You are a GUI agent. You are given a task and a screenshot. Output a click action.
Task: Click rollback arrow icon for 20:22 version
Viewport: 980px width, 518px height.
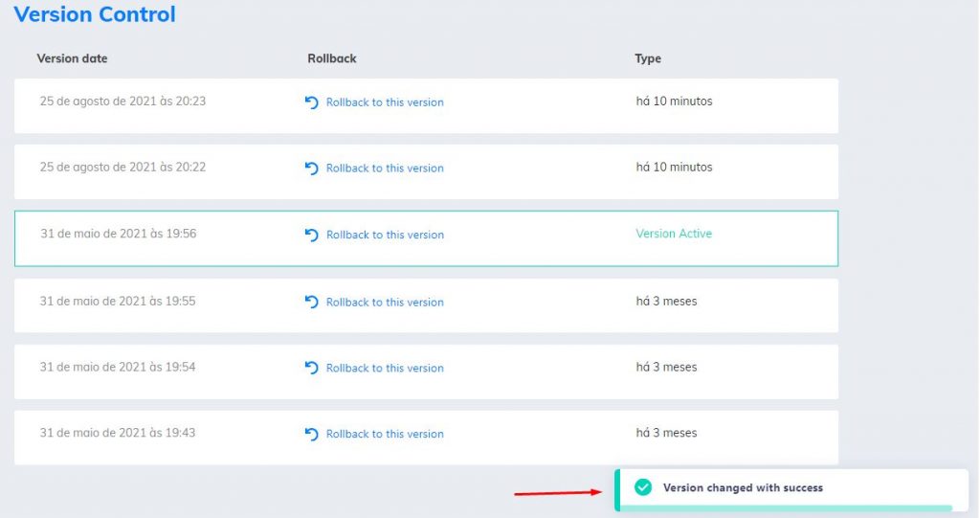(311, 169)
